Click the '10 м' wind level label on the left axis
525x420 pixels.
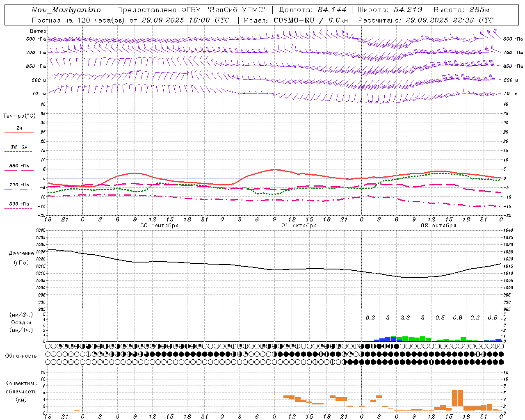[39, 94]
